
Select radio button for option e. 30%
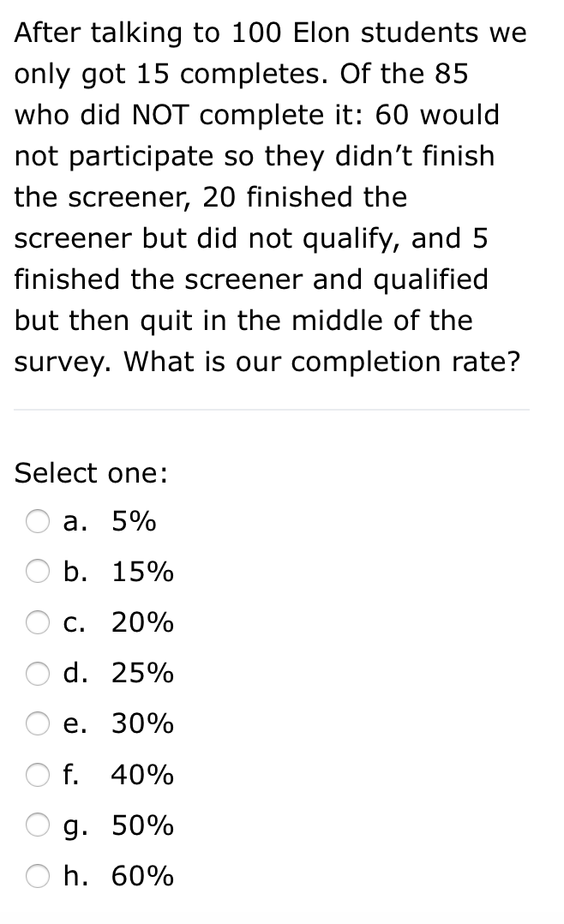pyautogui.click(x=37, y=724)
